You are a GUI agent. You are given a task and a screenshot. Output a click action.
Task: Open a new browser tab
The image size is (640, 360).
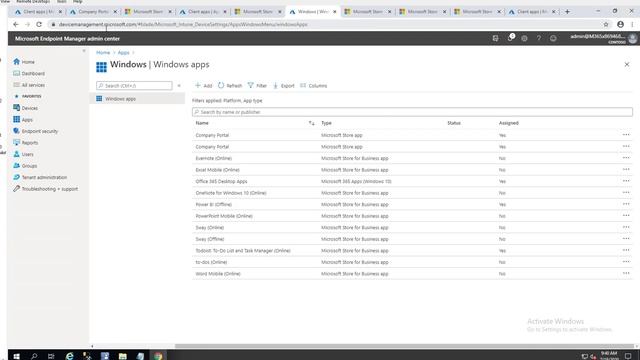567,12
